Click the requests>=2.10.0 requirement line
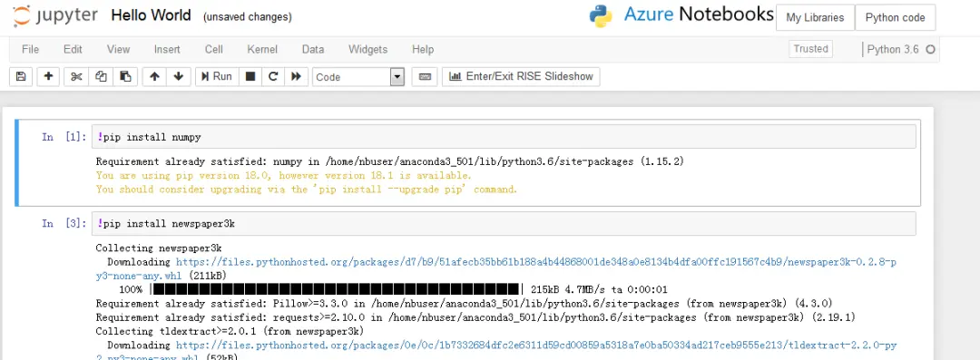Screen dimensions: 980x360 point(475,316)
